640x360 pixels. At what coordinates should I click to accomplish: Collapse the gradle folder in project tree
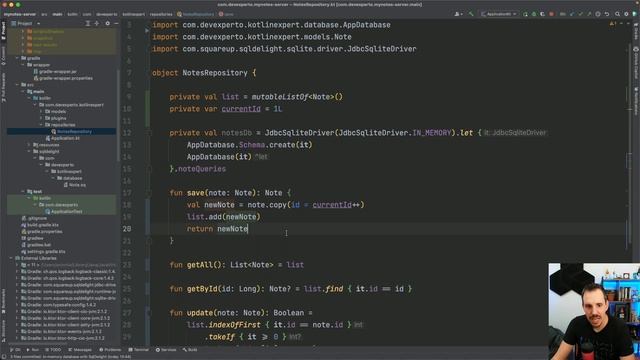click(17, 58)
